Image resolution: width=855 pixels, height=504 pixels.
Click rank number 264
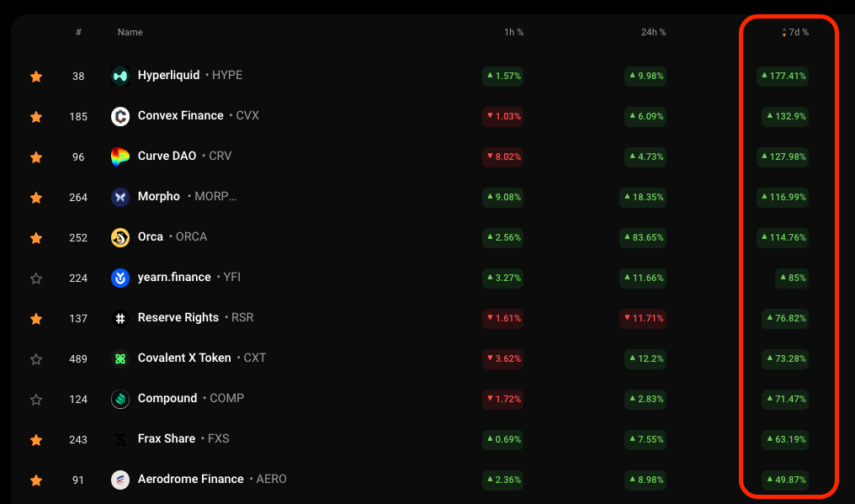(x=78, y=198)
